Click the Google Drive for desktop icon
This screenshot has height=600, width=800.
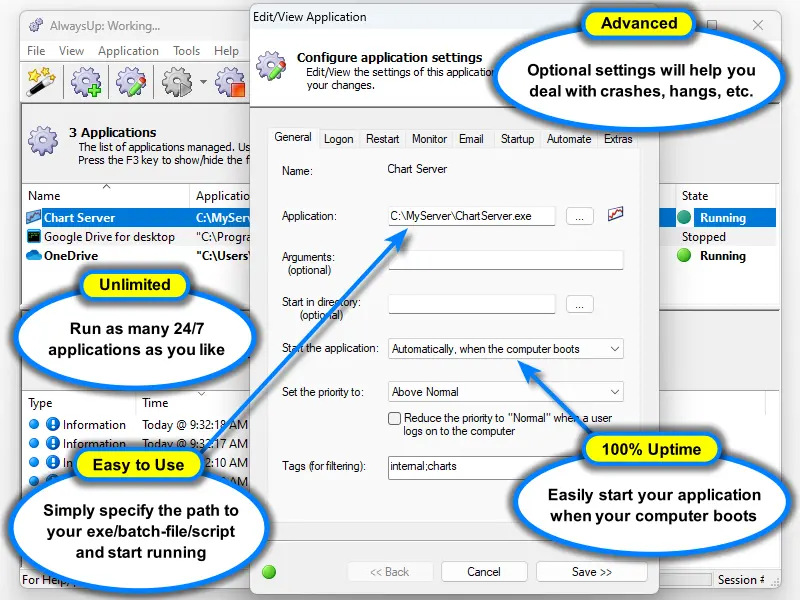coord(34,237)
